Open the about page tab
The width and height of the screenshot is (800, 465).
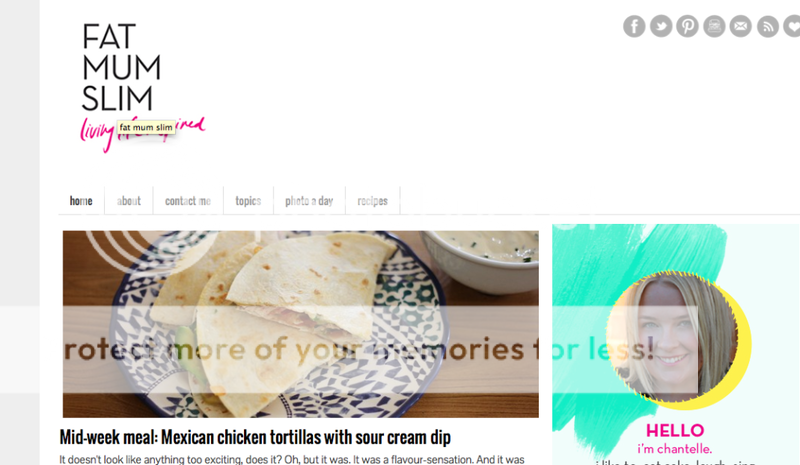click(129, 201)
